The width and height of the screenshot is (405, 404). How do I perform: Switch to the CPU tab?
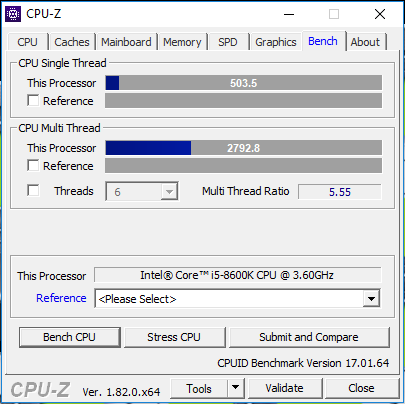[x=27, y=42]
